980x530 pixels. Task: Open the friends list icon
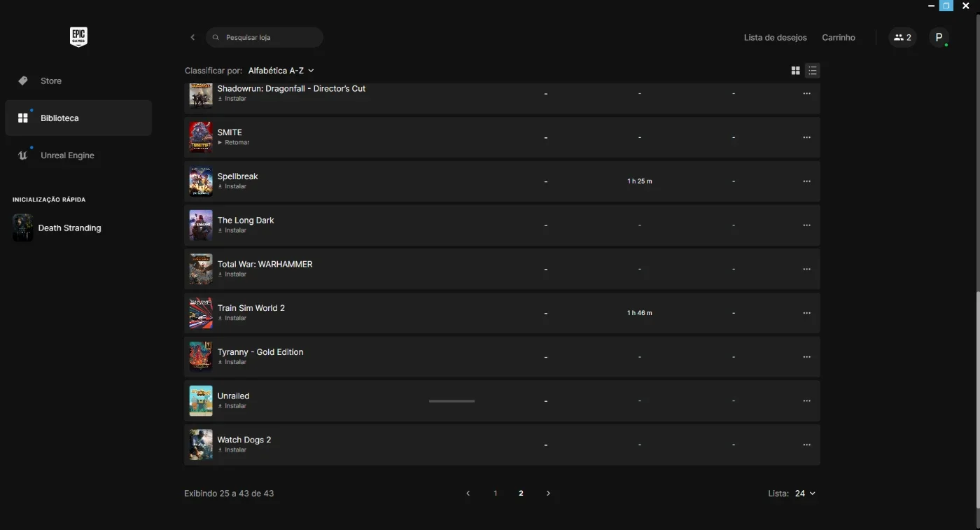[x=903, y=38]
